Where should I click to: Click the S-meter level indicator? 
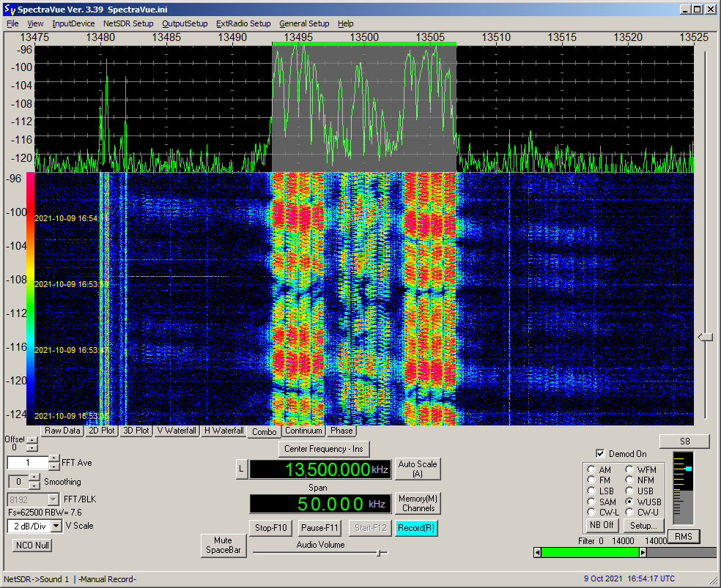coord(688,469)
